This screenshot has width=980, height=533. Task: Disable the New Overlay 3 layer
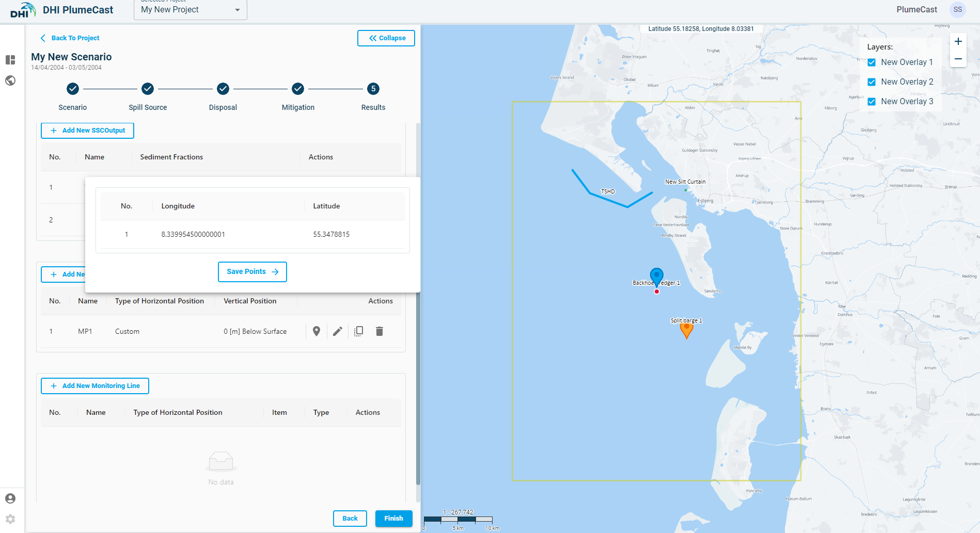tap(872, 102)
